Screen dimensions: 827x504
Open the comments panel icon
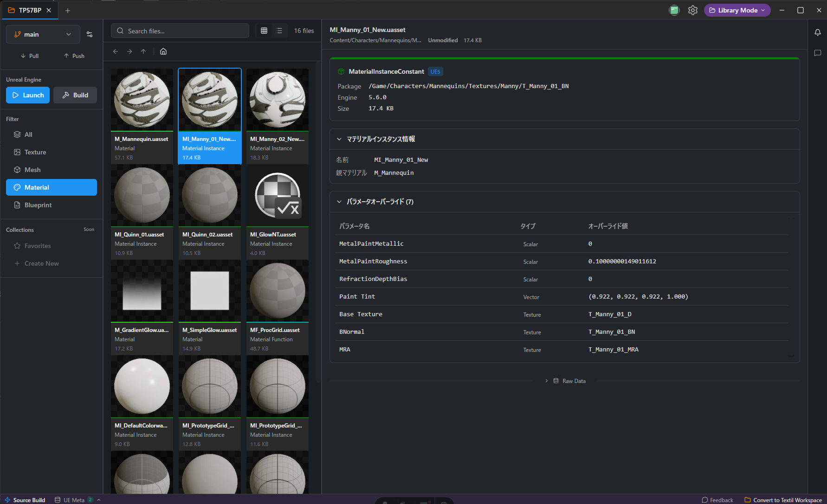pos(817,53)
